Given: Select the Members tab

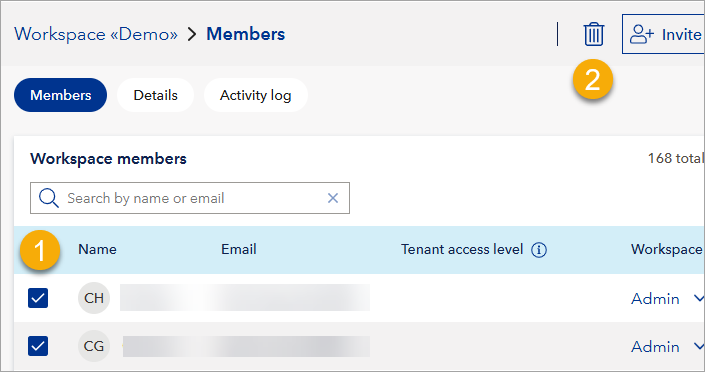Looking at the screenshot, I should click(x=61, y=95).
